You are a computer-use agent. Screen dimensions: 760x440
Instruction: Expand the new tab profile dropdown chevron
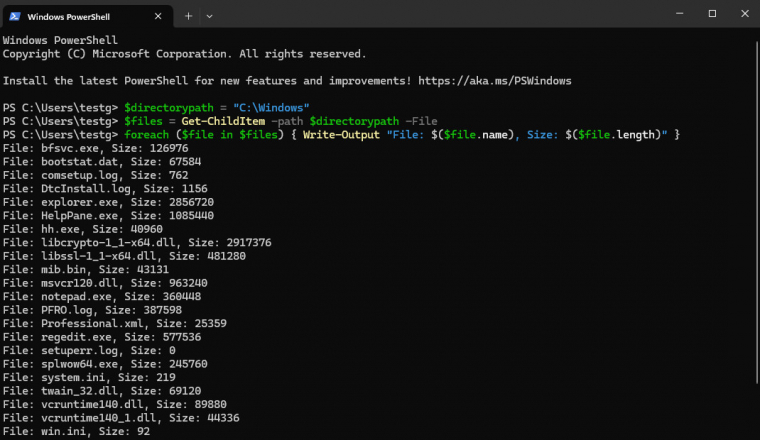pyautogui.click(x=209, y=16)
